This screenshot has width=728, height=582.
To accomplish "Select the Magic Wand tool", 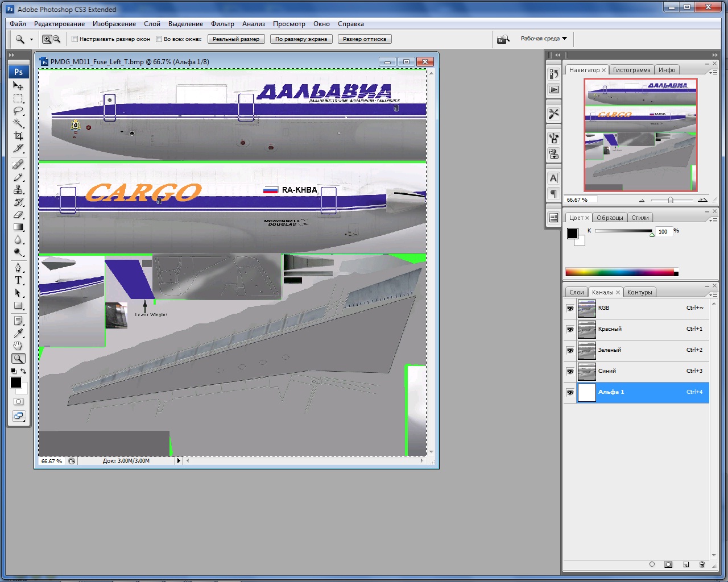I will coord(18,123).
